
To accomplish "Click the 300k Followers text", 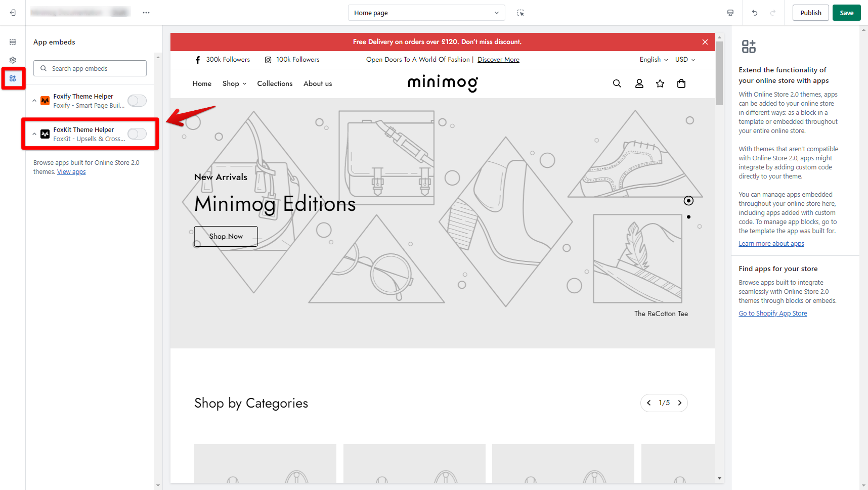I will coord(228,60).
